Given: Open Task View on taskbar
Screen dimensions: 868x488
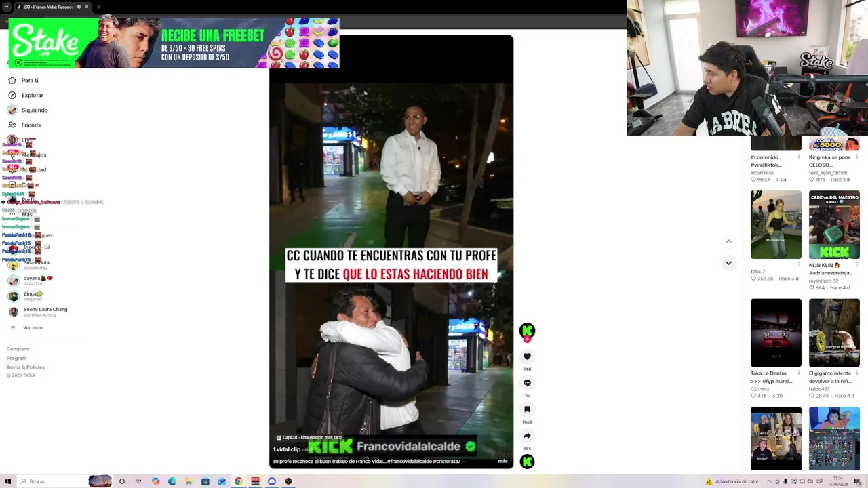Looking at the screenshot, I should click(x=138, y=481).
